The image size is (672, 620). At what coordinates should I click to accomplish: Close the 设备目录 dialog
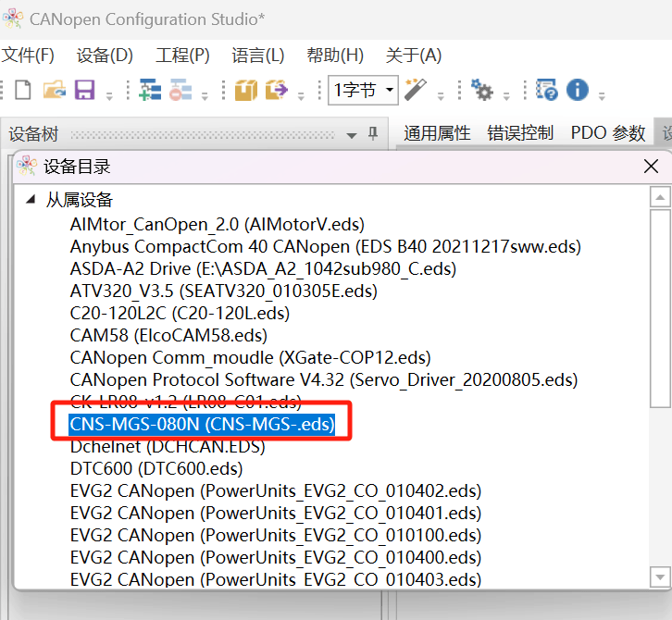(651, 167)
